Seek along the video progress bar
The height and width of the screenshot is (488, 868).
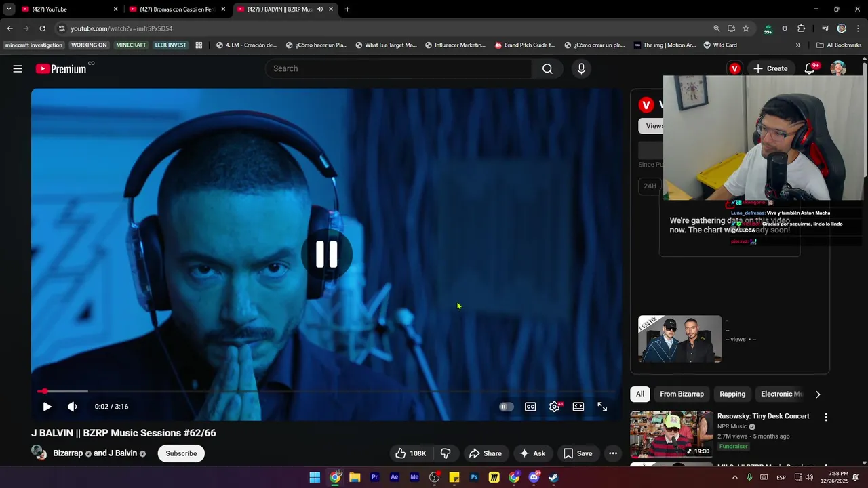(x=326, y=391)
